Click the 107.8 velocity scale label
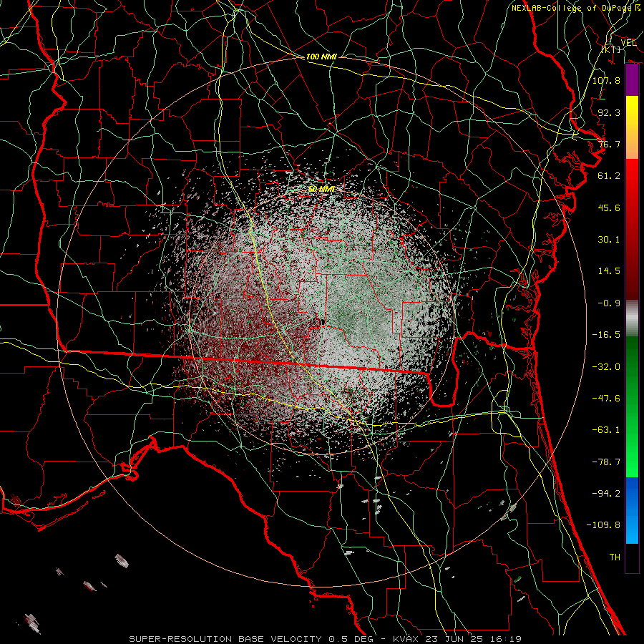This screenshot has width=644, height=644. [606, 80]
